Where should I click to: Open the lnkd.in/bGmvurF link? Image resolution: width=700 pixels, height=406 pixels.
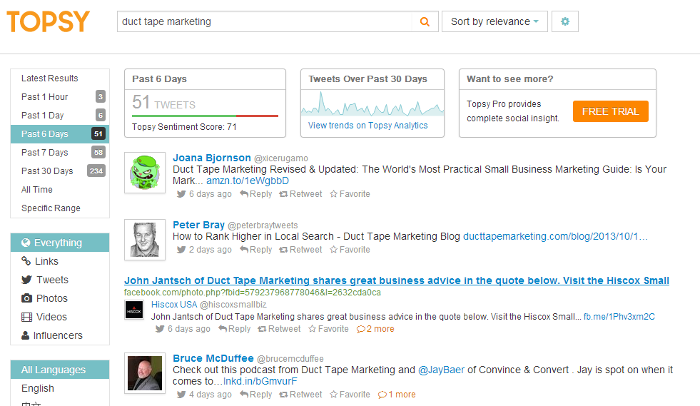click(260, 381)
